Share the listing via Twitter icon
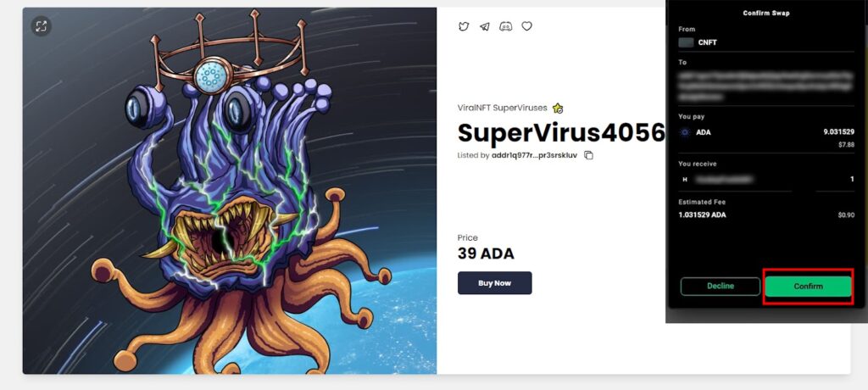 [x=464, y=26]
